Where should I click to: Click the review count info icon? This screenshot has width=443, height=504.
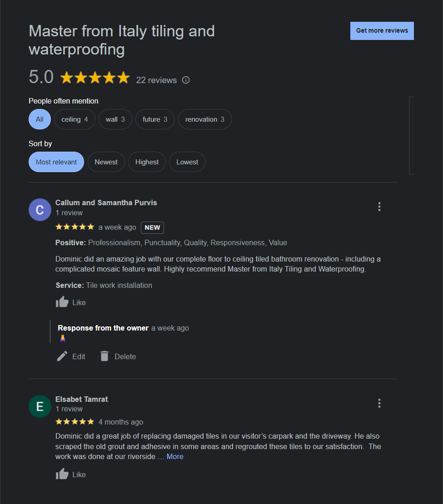[x=186, y=80]
